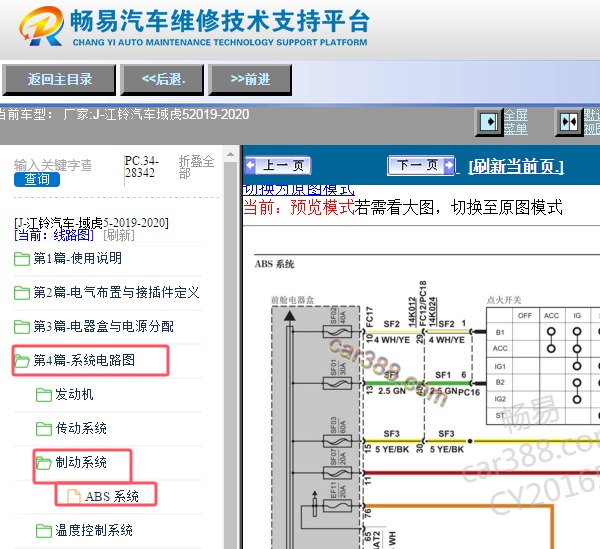Click the 返回主目录 button

click(x=59, y=80)
